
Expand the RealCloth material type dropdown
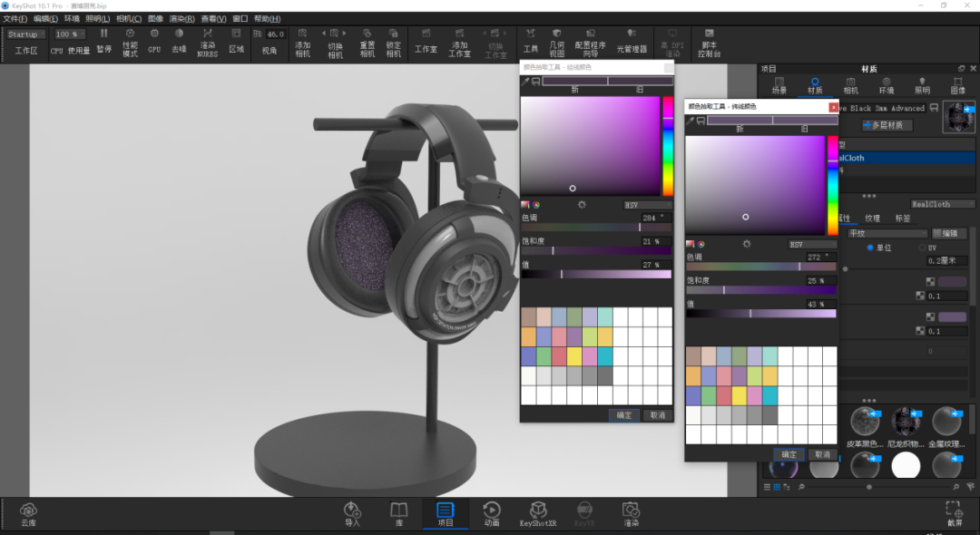[x=942, y=204]
